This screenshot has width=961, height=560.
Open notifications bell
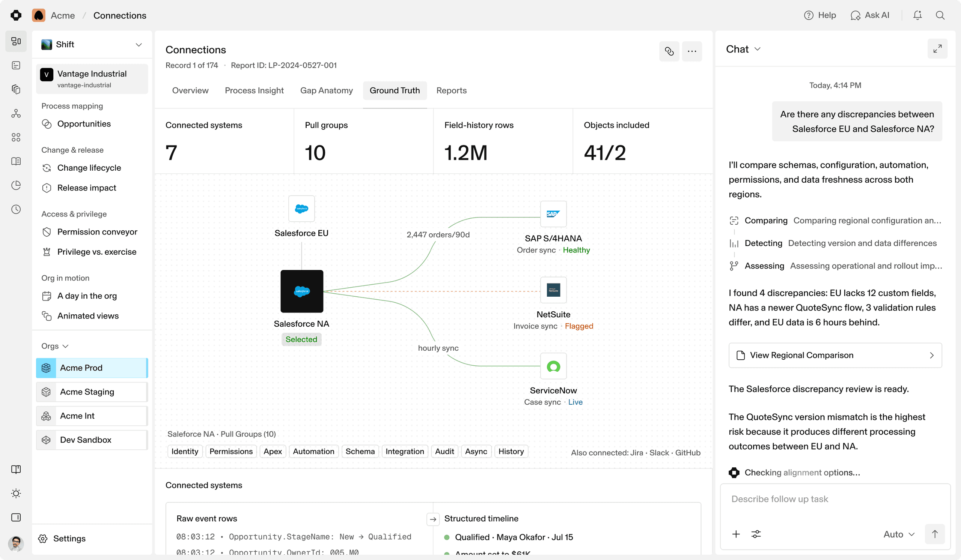tap(917, 15)
